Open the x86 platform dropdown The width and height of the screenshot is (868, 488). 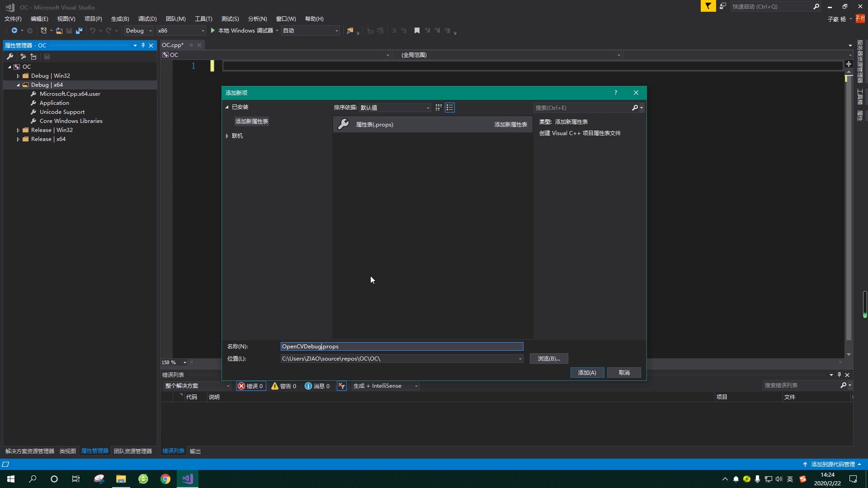tap(181, 31)
